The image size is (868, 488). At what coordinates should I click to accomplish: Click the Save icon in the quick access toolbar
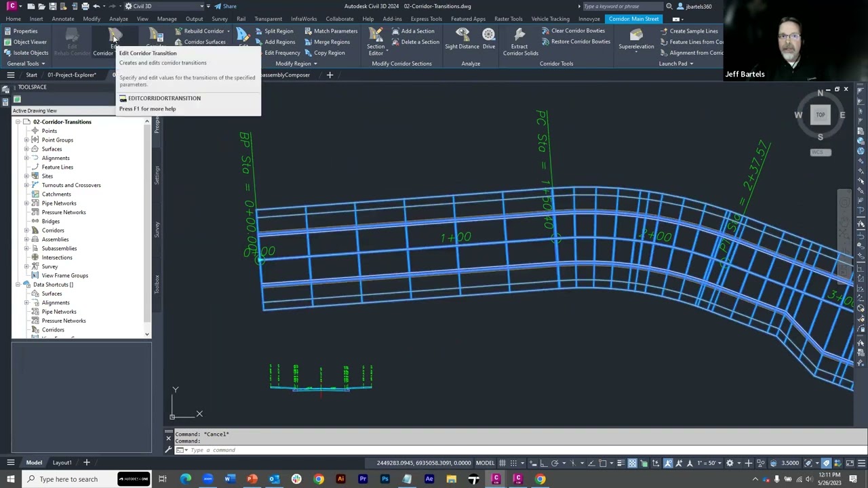pos(52,6)
